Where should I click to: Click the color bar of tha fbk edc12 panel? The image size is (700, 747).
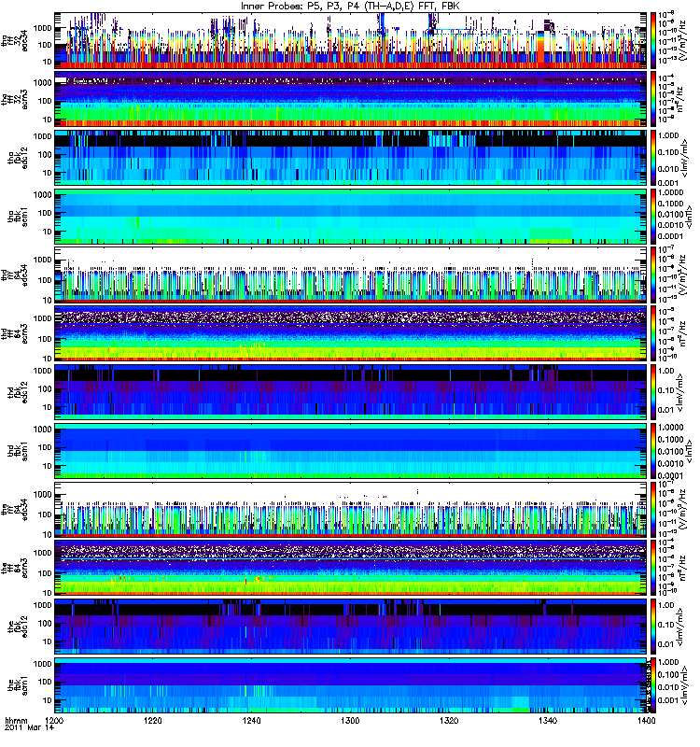coord(653,158)
